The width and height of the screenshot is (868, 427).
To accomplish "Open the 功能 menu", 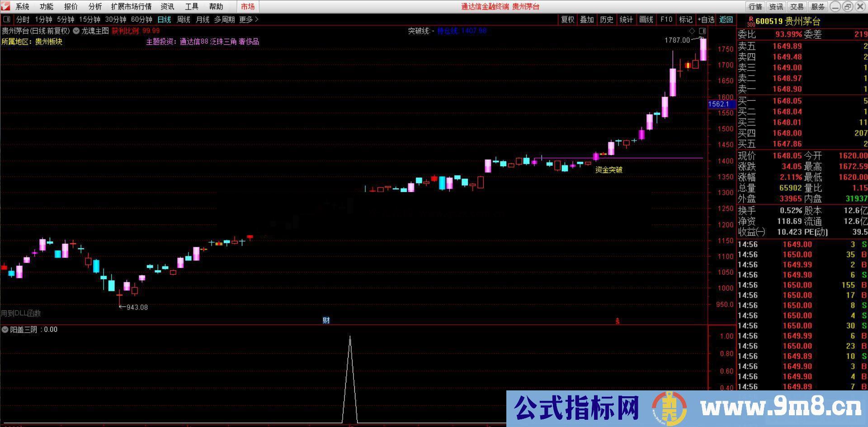I will click(46, 6).
